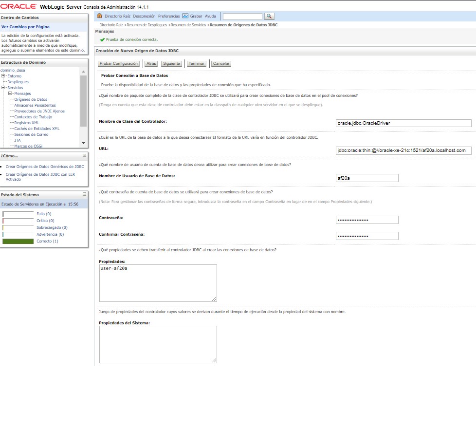Collapse the Estado del Sistema panel icon
The width and height of the screenshot is (476, 448).
pos(84,194)
